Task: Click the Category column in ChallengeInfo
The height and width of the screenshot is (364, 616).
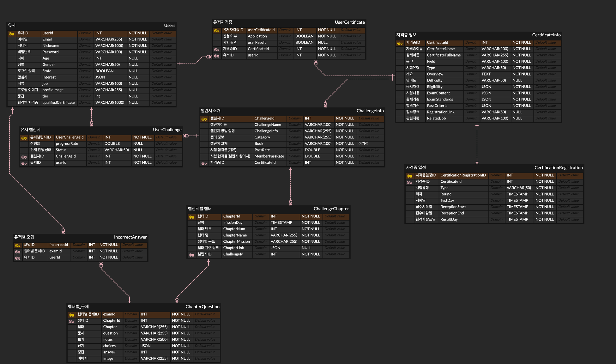Action: click(262, 137)
